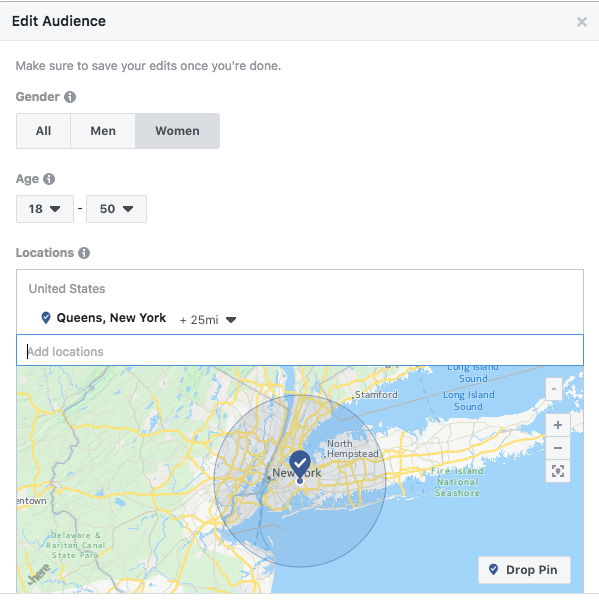Open the maximum age 50 dropdown

tap(116, 209)
